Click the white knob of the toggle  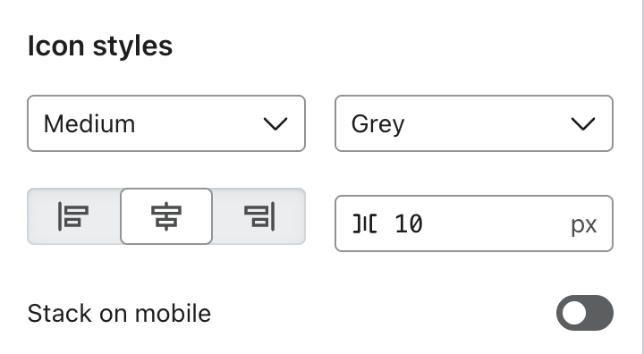(574, 313)
